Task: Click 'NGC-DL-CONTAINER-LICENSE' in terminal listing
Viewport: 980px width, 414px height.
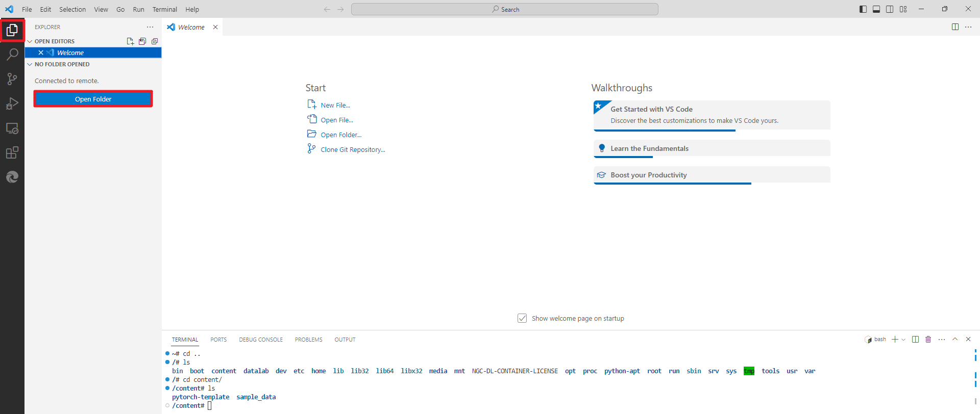Action: pyautogui.click(x=515, y=371)
